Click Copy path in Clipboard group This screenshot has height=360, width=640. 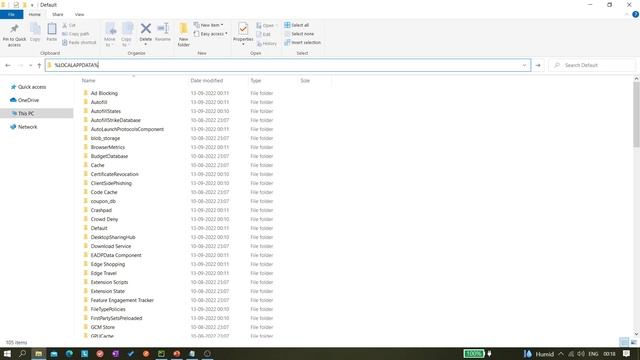76,34
